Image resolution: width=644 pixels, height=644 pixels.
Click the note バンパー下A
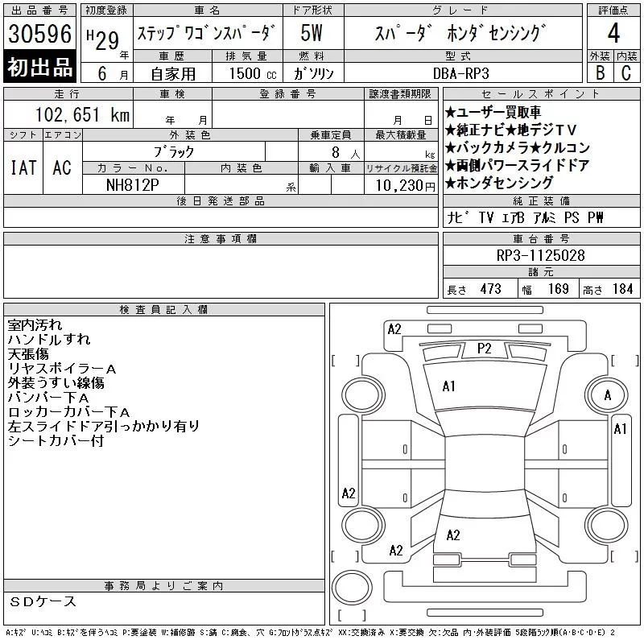[48, 397]
